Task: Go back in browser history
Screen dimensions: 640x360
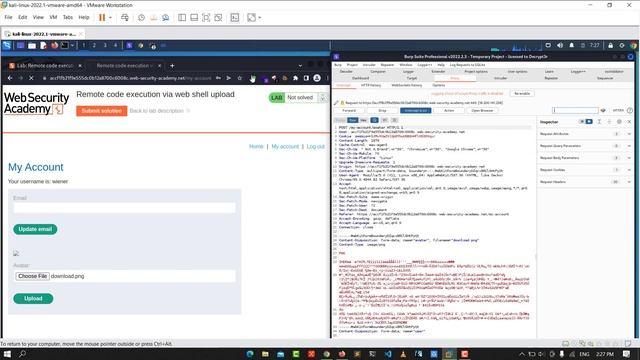Action: click(10, 78)
